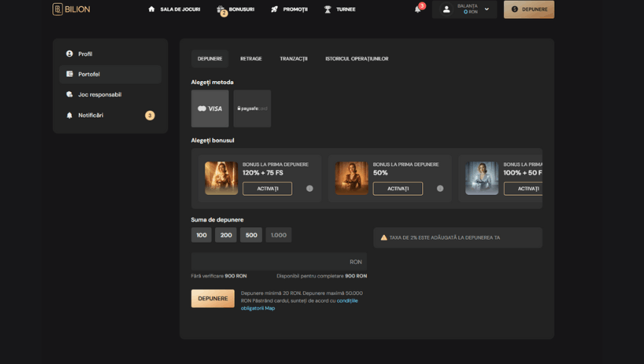This screenshot has width=644, height=364.
Task: Open Notificări in the sidebar
Action: tap(90, 115)
